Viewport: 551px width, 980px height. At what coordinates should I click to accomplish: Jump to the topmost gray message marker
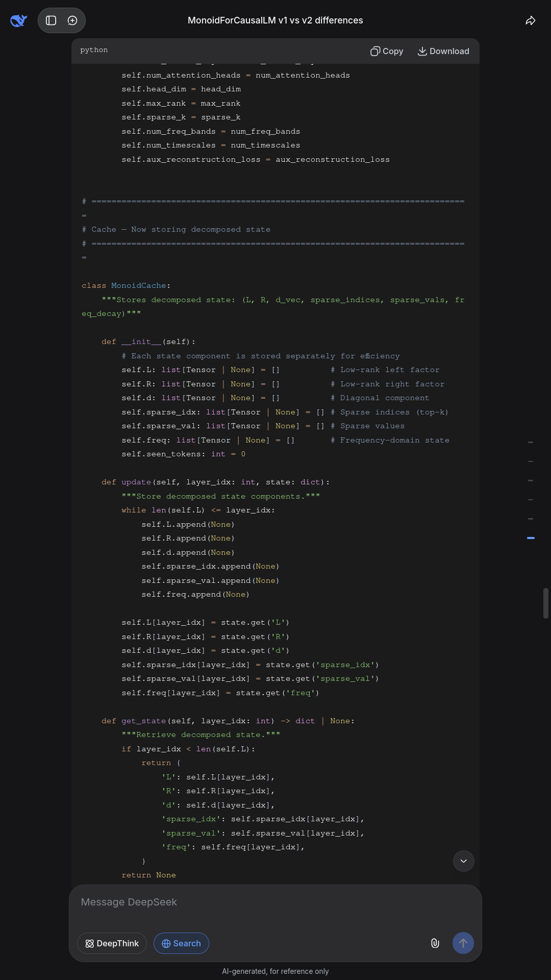[x=531, y=442]
